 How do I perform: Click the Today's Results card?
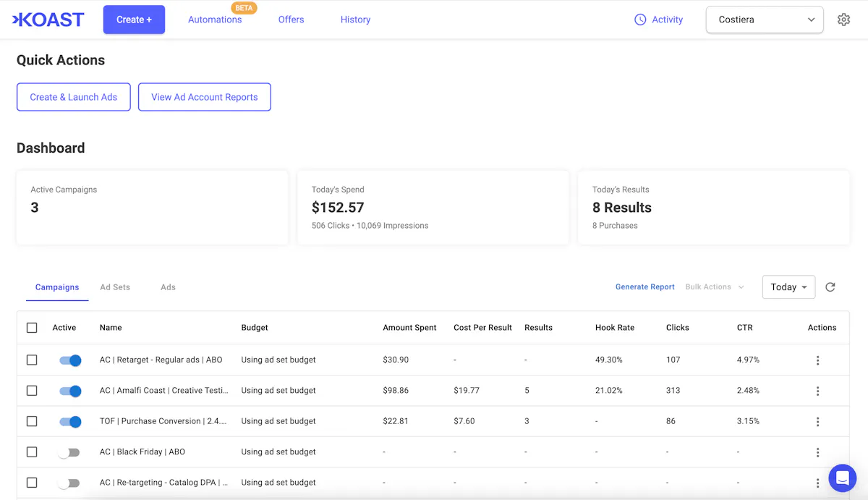pos(714,208)
